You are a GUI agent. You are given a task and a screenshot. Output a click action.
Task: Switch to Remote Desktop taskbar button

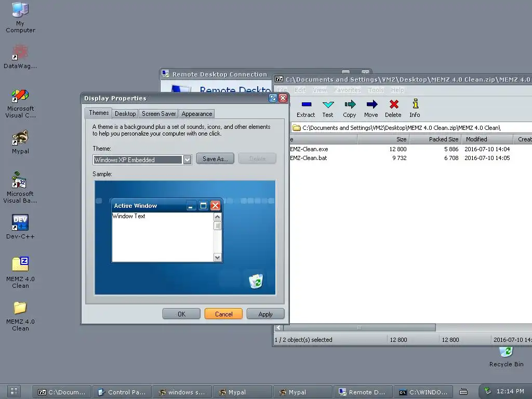point(363,392)
